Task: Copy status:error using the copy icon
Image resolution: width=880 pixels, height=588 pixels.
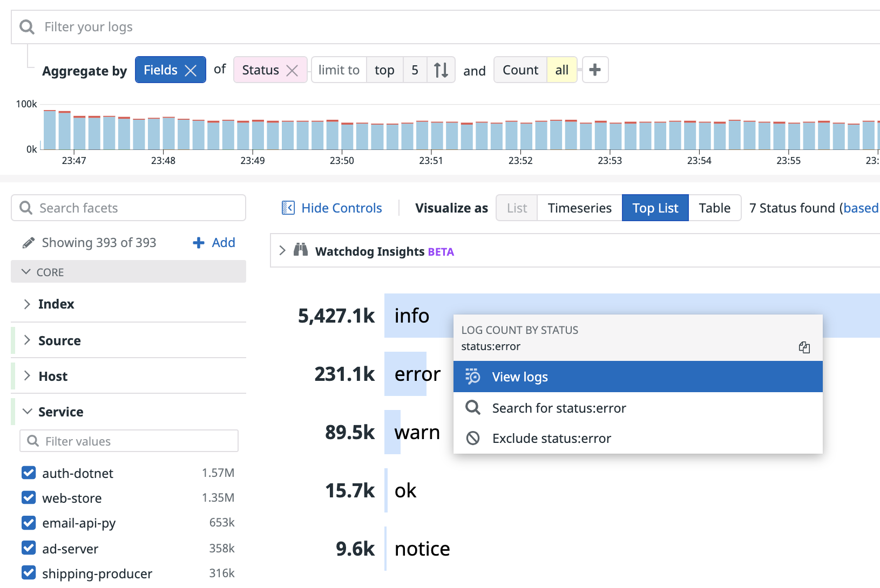Action: (x=804, y=347)
